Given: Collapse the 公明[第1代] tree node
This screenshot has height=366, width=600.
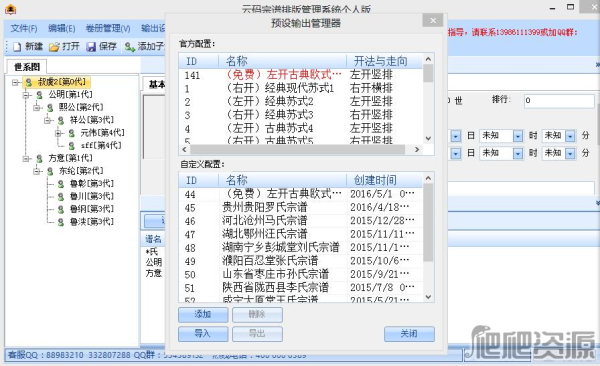Looking at the screenshot, I should click(26, 95).
